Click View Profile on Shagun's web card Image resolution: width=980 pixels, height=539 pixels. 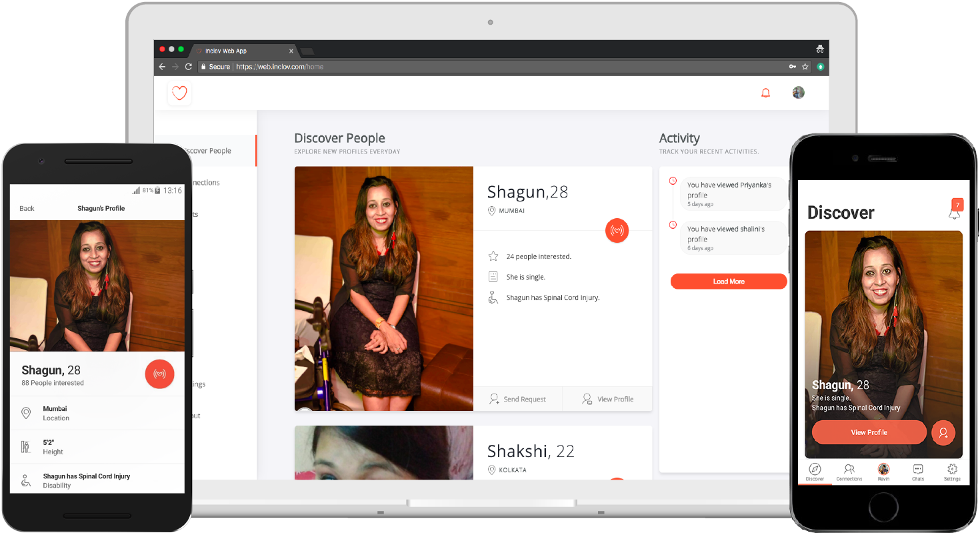pos(607,399)
